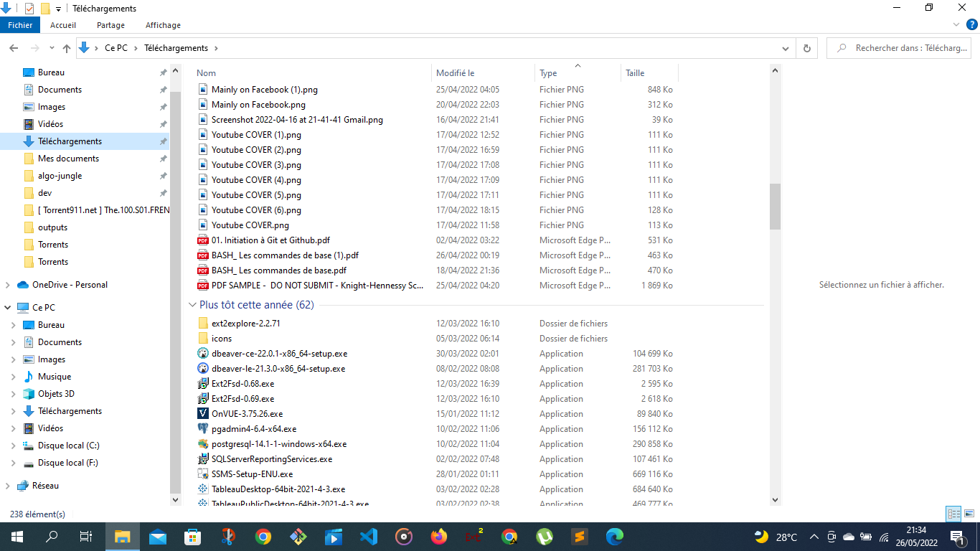Expand the Disque local (C:) node
This screenshot has width=980, height=551.
click(14, 446)
